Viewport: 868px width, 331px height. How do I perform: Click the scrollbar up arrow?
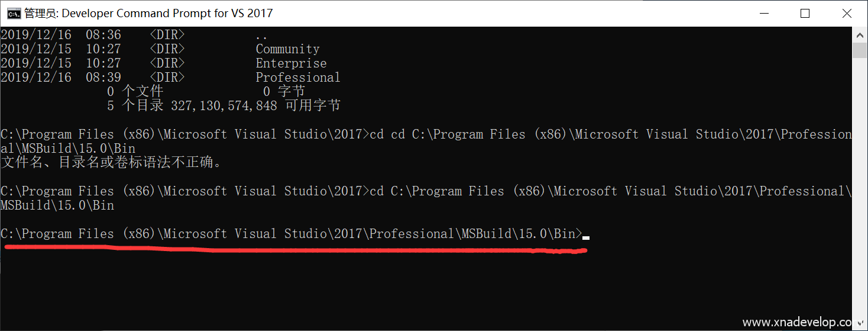click(860, 34)
